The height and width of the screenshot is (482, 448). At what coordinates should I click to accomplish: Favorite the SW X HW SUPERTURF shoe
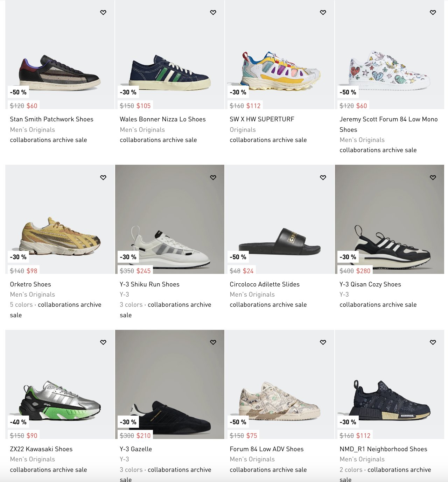[323, 13]
